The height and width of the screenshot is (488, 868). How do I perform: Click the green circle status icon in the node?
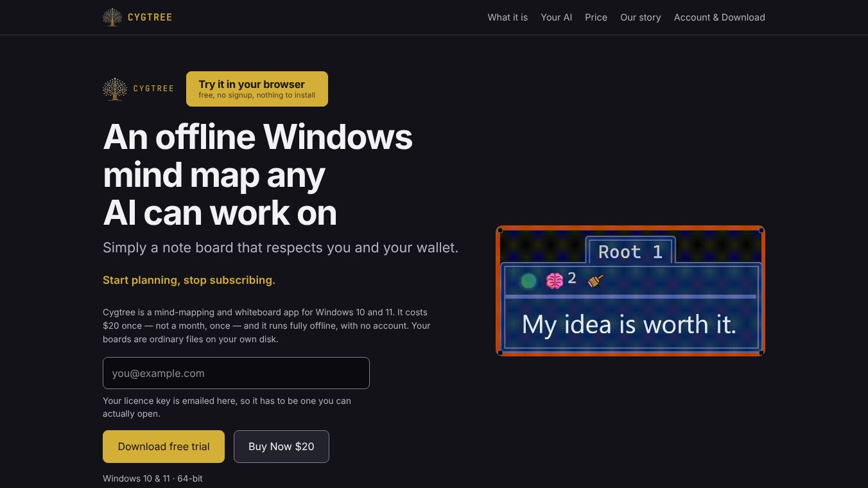click(528, 281)
